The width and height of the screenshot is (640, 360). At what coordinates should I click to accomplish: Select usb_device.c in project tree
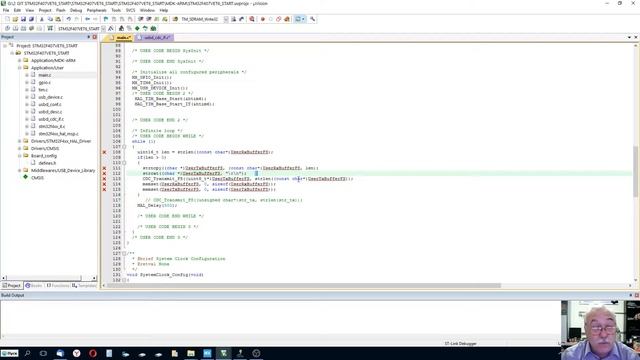coord(51,97)
